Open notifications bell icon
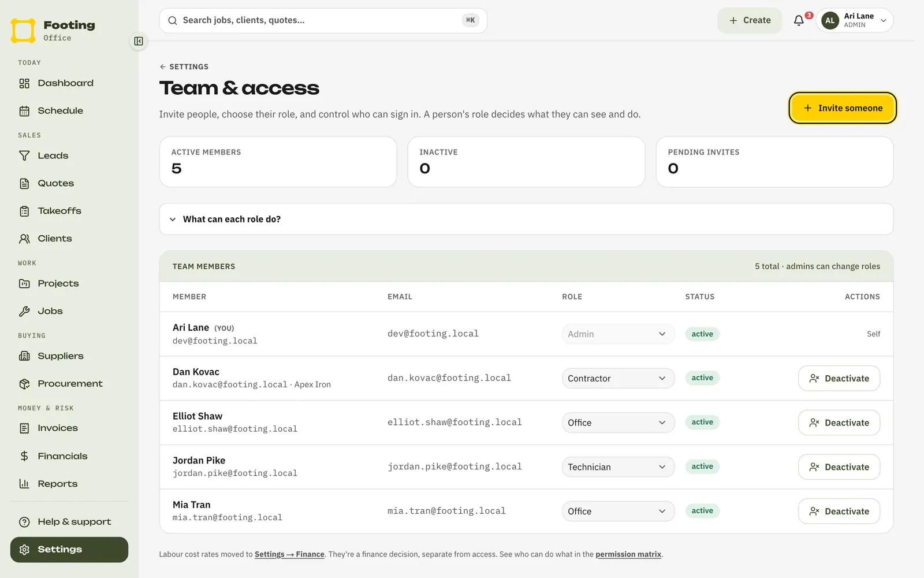Screen dimensions: 924x578 click(x=799, y=20)
